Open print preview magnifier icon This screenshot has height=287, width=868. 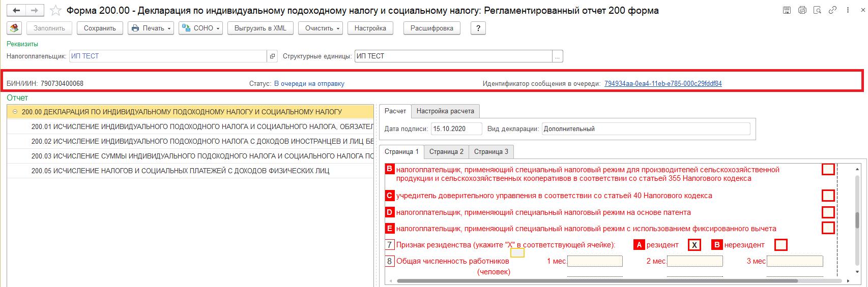click(x=817, y=10)
